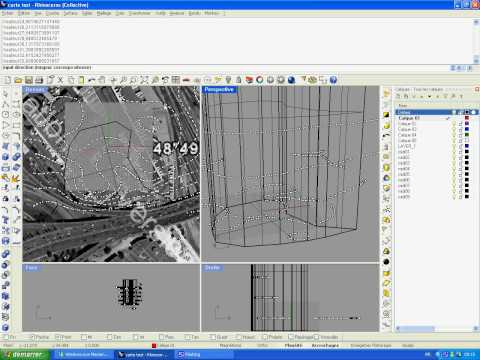Click the Paste clipboard icon
The width and height of the screenshot is (480, 360).
(81, 80)
